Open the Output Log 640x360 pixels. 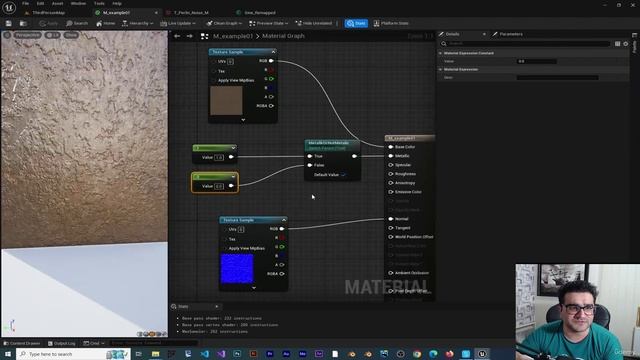point(62,343)
